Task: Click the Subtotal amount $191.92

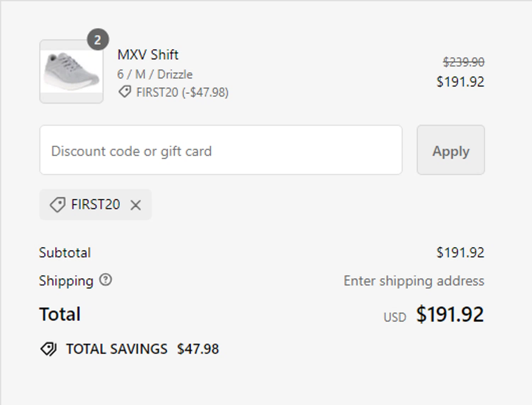Action: (x=460, y=253)
